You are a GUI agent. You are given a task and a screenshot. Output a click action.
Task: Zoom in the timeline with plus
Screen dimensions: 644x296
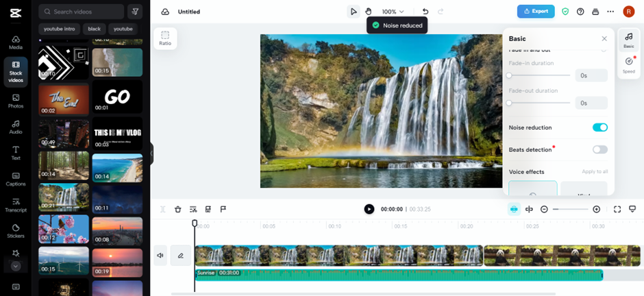tap(596, 210)
